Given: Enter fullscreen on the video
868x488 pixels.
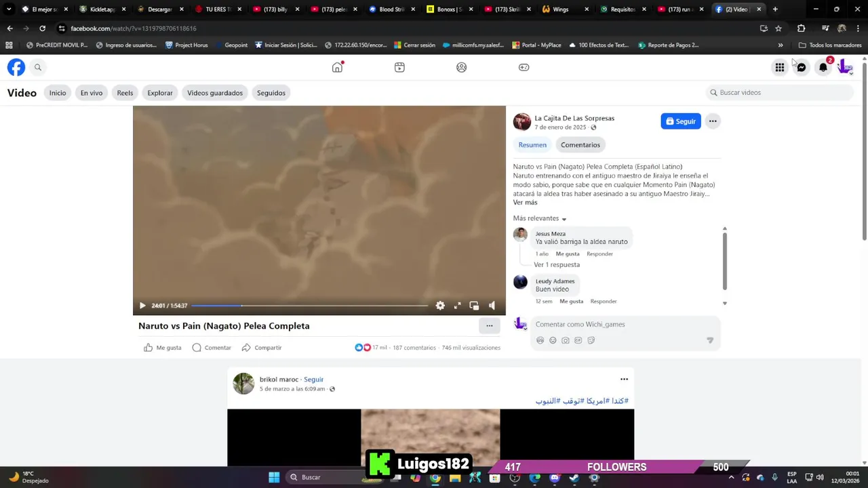Looking at the screenshot, I should tap(457, 306).
